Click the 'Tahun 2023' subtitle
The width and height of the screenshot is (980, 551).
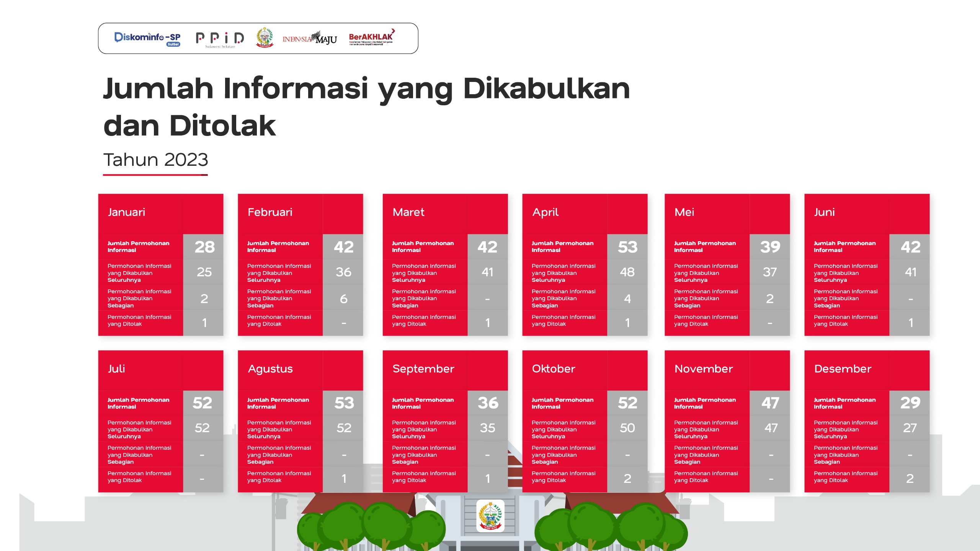coord(155,160)
